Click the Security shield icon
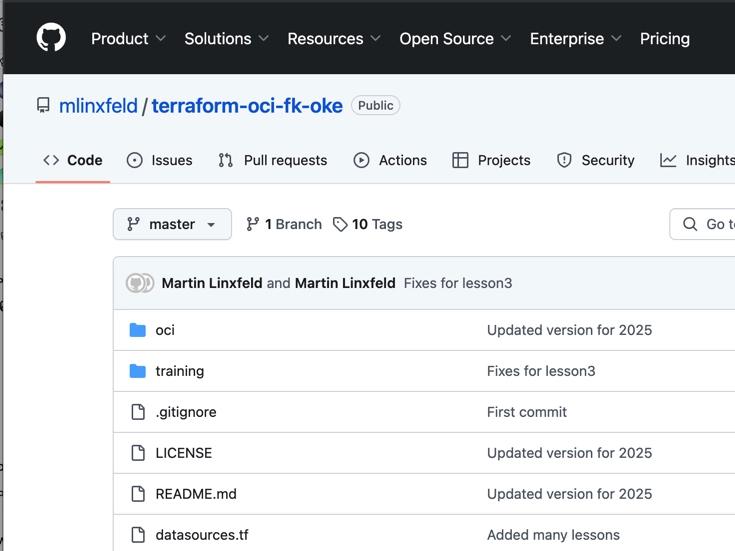This screenshot has height=551, width=735. tap(564, 160)
